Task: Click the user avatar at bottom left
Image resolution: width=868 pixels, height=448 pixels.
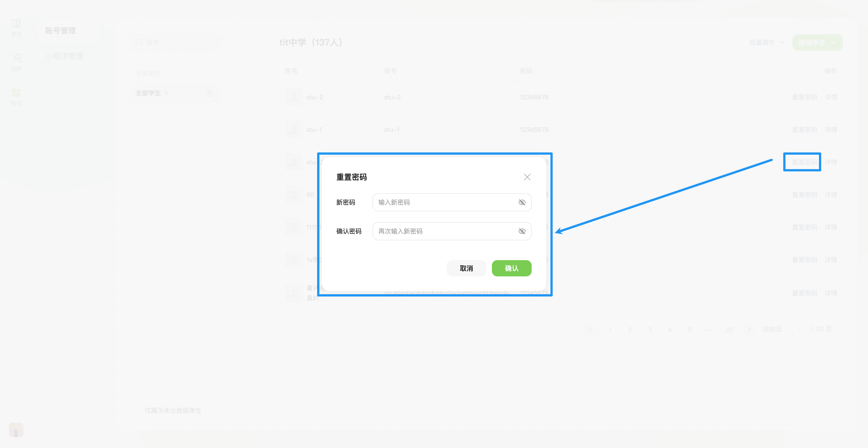Action: 16,430
